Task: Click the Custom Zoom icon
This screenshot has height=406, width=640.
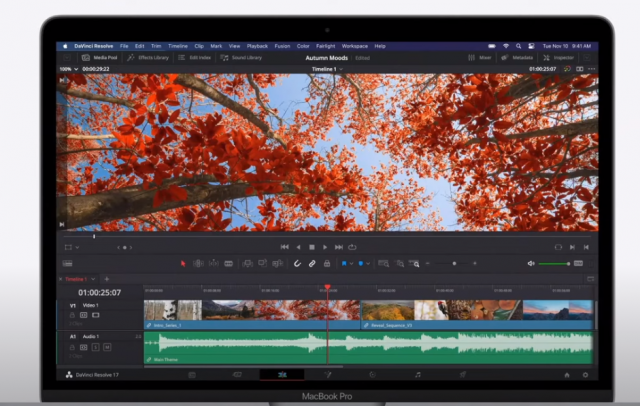Action: 414,264
